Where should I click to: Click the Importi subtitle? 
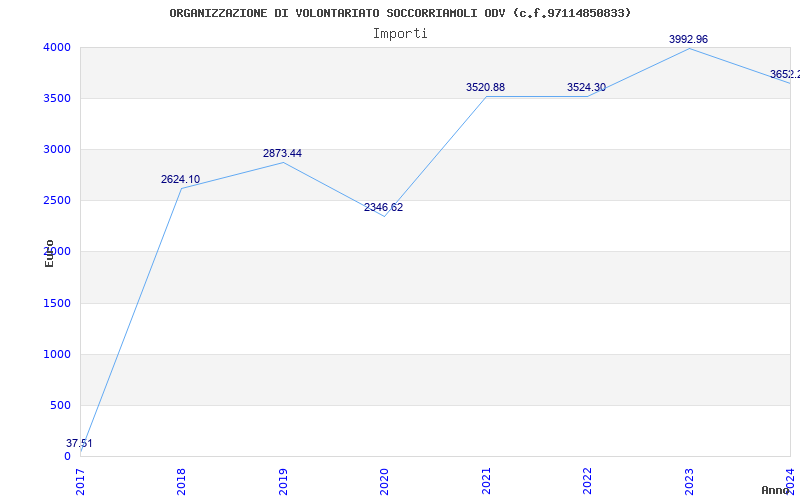(400, 33)
